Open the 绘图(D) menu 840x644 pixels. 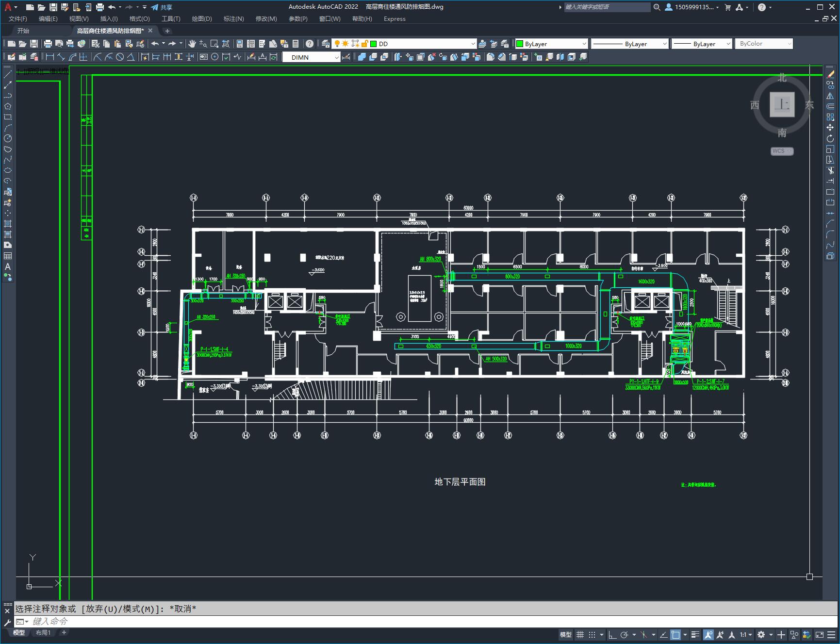(x=202, y=19)
